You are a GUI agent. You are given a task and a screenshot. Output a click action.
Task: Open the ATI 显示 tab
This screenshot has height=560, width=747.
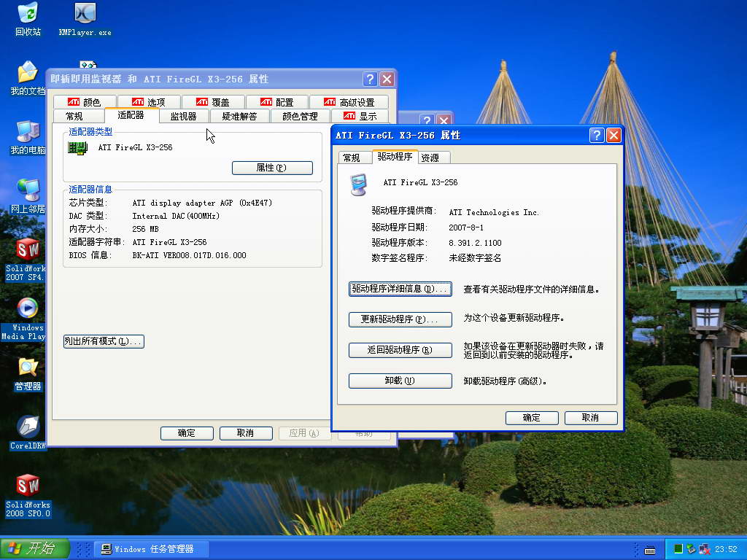tap(360, 116)
